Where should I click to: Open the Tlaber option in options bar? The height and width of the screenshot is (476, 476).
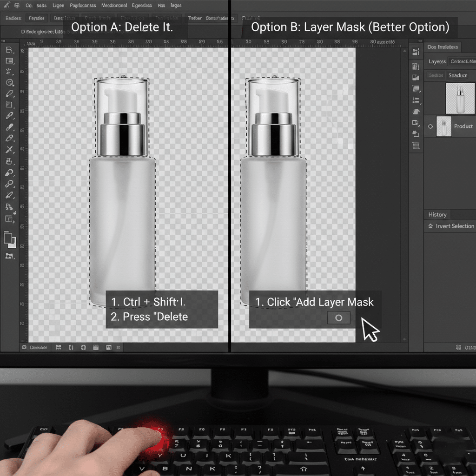[194, 18]
